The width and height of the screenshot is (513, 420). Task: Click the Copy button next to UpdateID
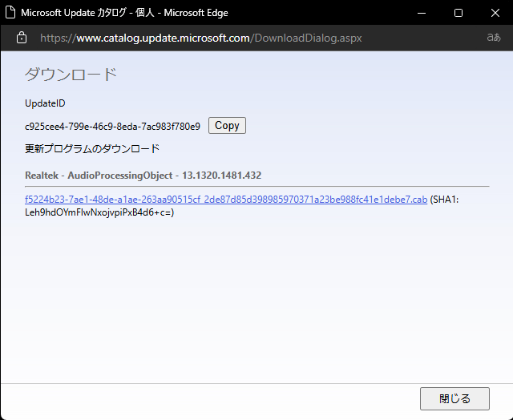coord(227,126)
